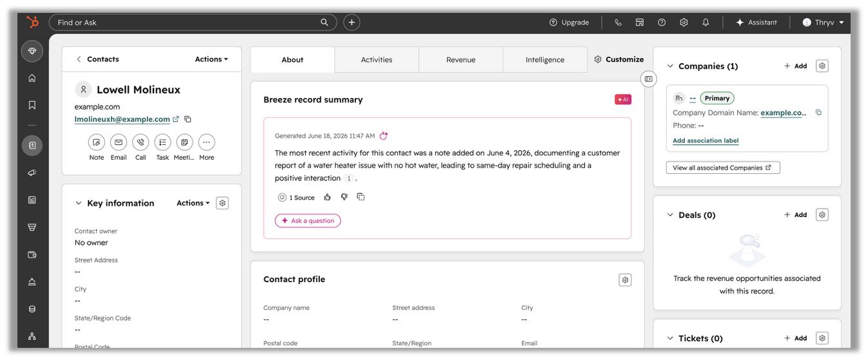Screen dimensions: 868x362
Task: Give thumbs down to the summary
Action: click(344, 197)
